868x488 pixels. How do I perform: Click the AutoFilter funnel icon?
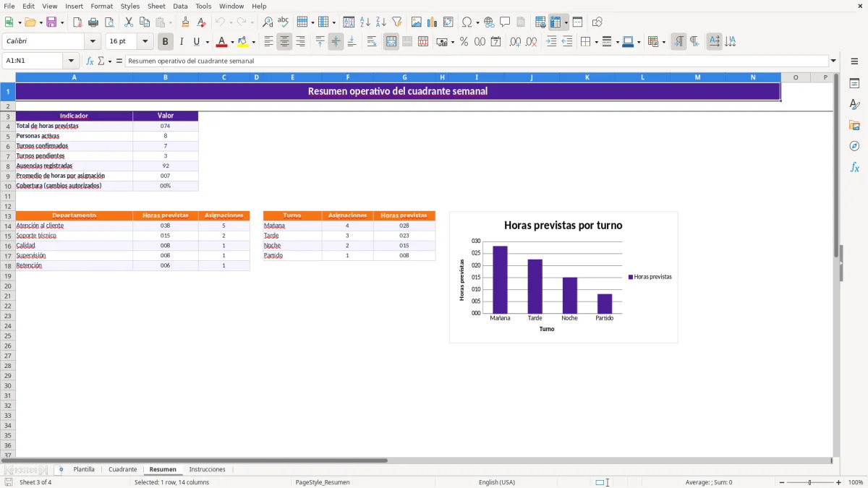tap(396, 22)
